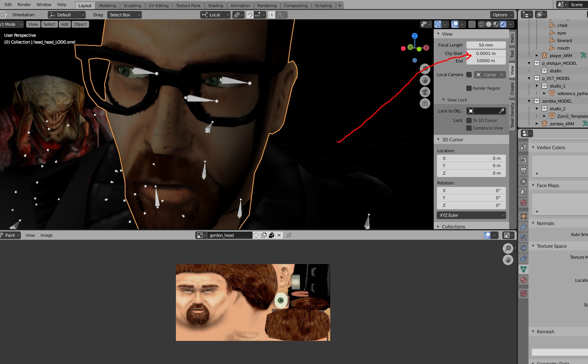Open the View Layer properties tab
The image size is (588, 364).
click(x=524, y=181)
